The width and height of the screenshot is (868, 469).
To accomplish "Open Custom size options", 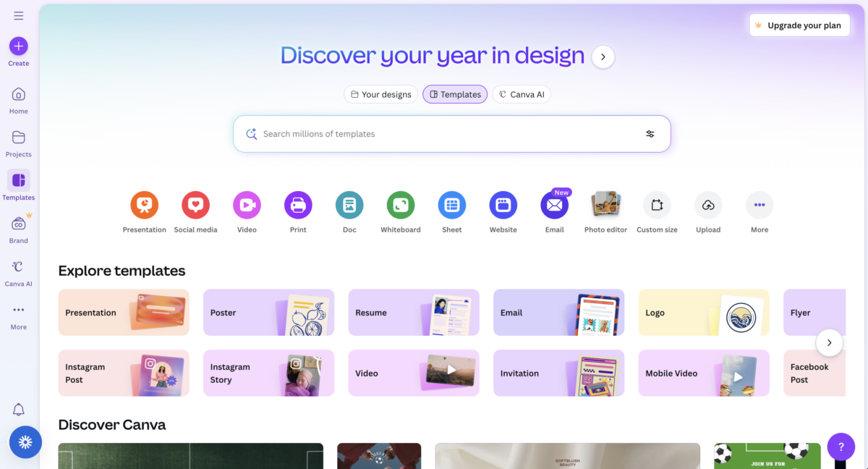I will 657,204.
